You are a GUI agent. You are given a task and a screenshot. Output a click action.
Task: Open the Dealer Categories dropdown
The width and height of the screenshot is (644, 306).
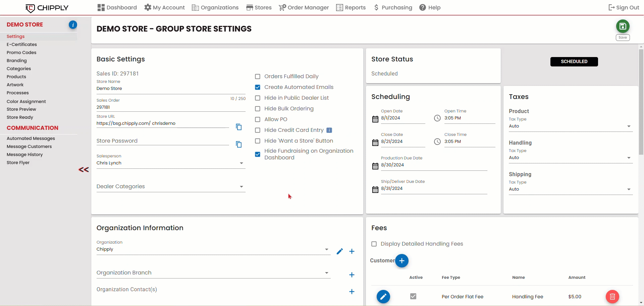[x=241, y=187]
